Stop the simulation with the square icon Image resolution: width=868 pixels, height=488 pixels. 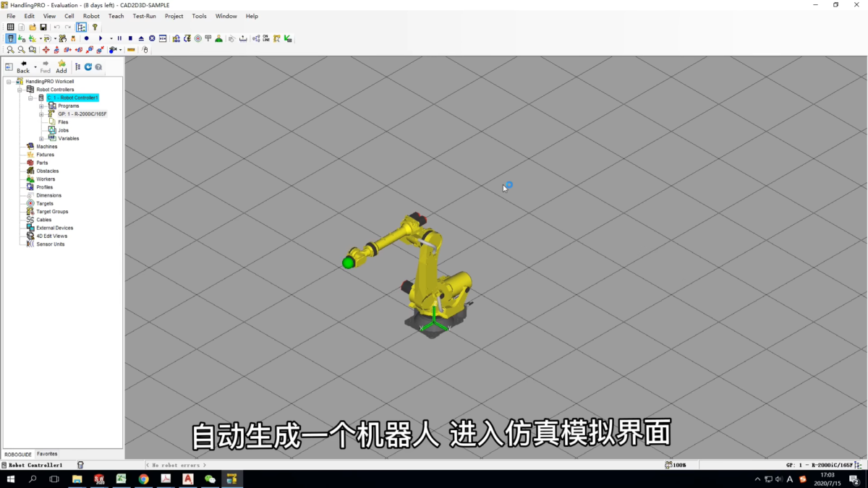click(130, 38)
